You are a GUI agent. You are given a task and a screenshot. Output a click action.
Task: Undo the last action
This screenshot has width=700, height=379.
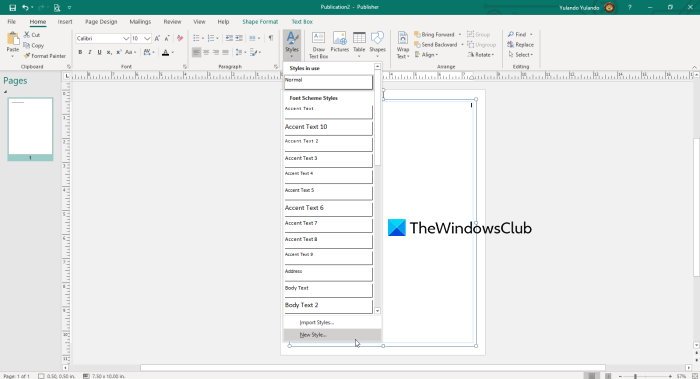pyautogui.click(x=25, y=8)
